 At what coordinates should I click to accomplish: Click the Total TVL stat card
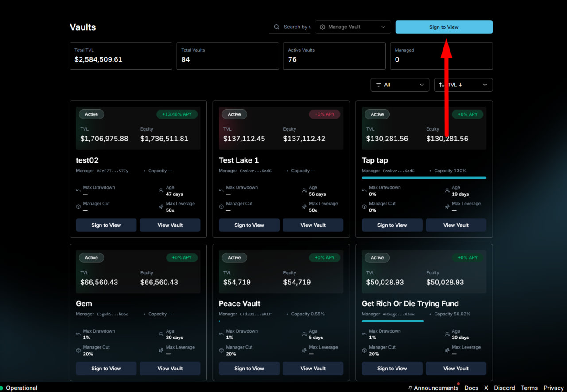[121, 56]
